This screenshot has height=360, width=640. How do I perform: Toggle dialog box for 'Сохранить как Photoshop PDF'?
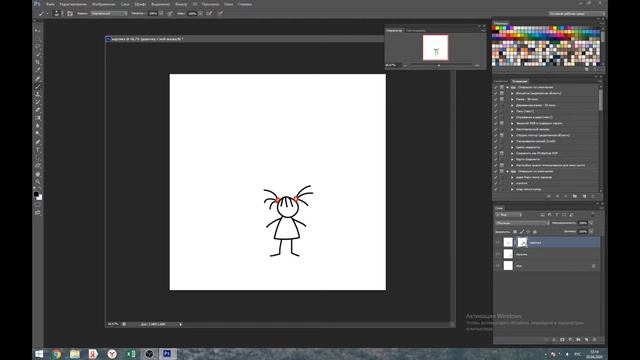click(502, 153)
